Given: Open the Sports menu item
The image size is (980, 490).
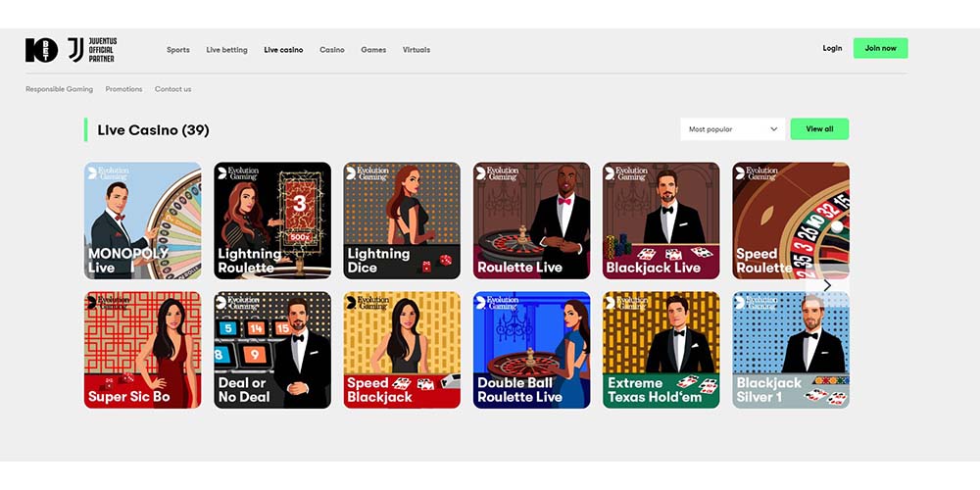Looking at the screenshot, I should coord(178,50).
